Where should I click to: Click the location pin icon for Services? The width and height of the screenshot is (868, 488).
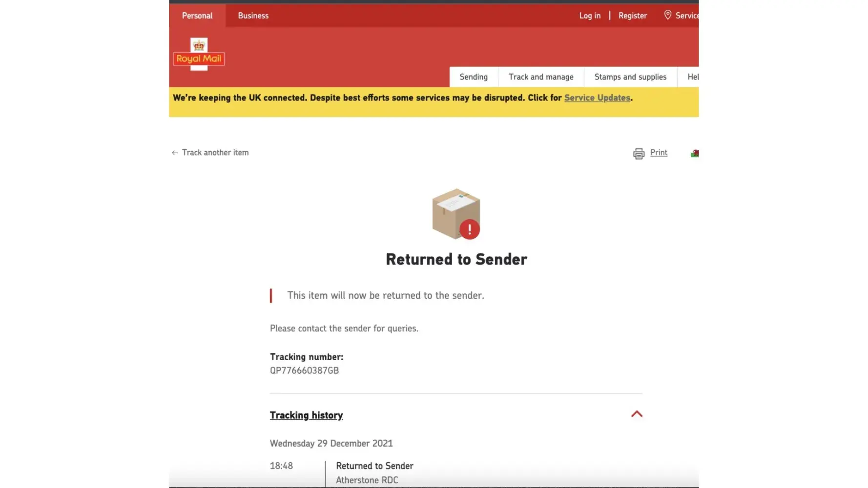(667, 15)
